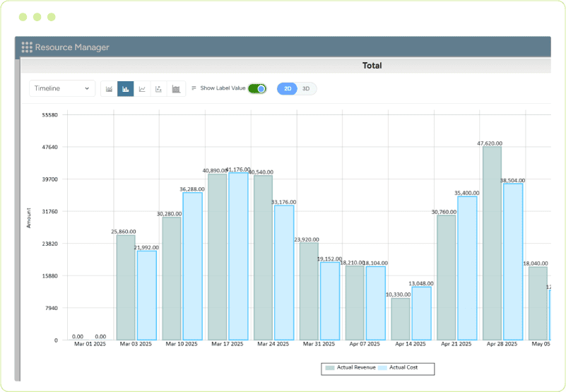Click the 13,048.00 data label
Image resolution: width=566 pixels, height=392 pixels.
point(421,284)
